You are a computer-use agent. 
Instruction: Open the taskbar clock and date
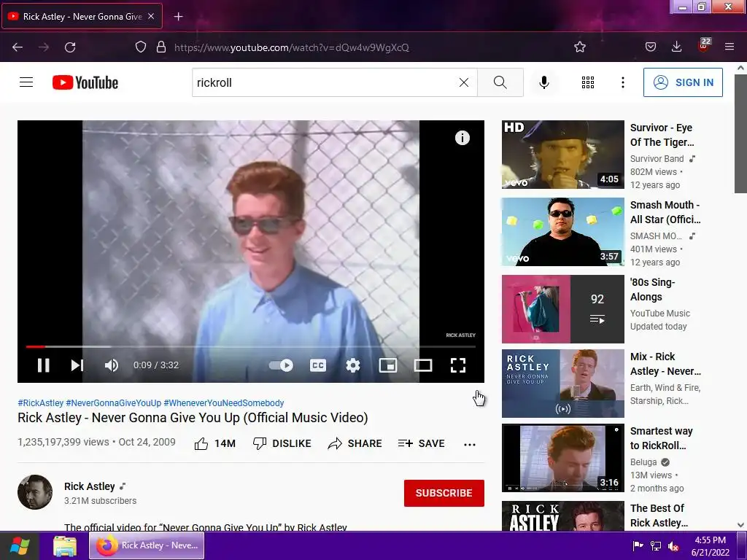pos(711,546)
